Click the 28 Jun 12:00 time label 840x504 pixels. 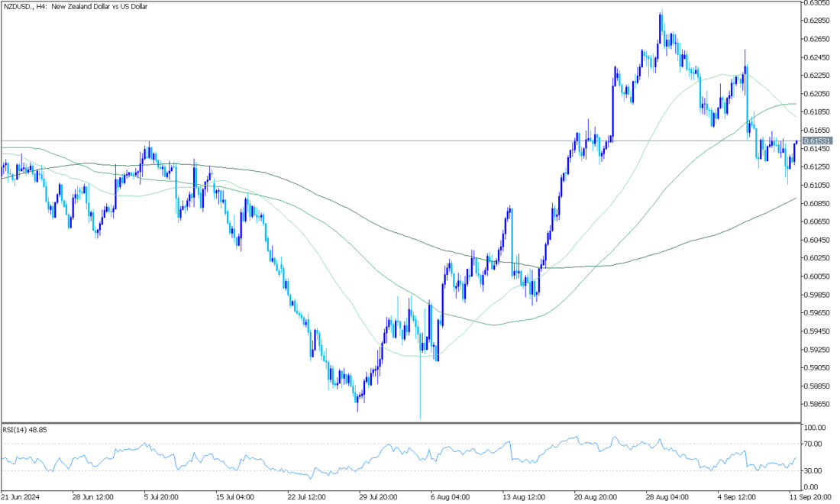click(93, 497)
